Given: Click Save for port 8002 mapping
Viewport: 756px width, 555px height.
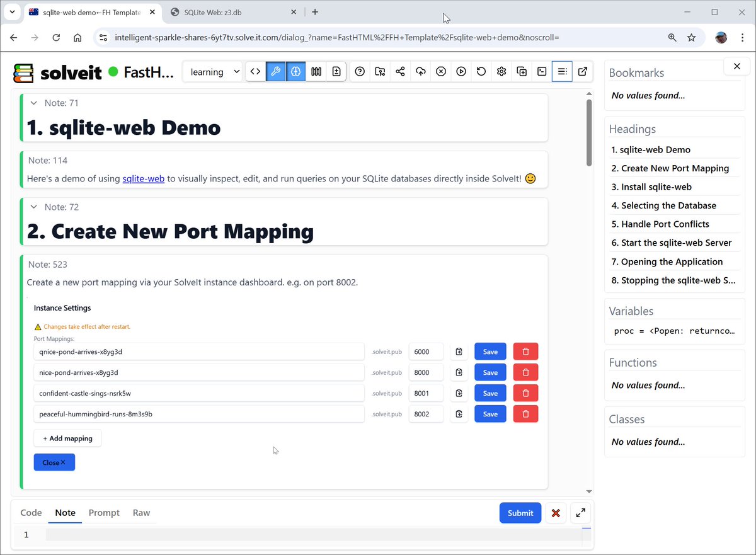Looking at the screenshot, I should coord(490,414).
